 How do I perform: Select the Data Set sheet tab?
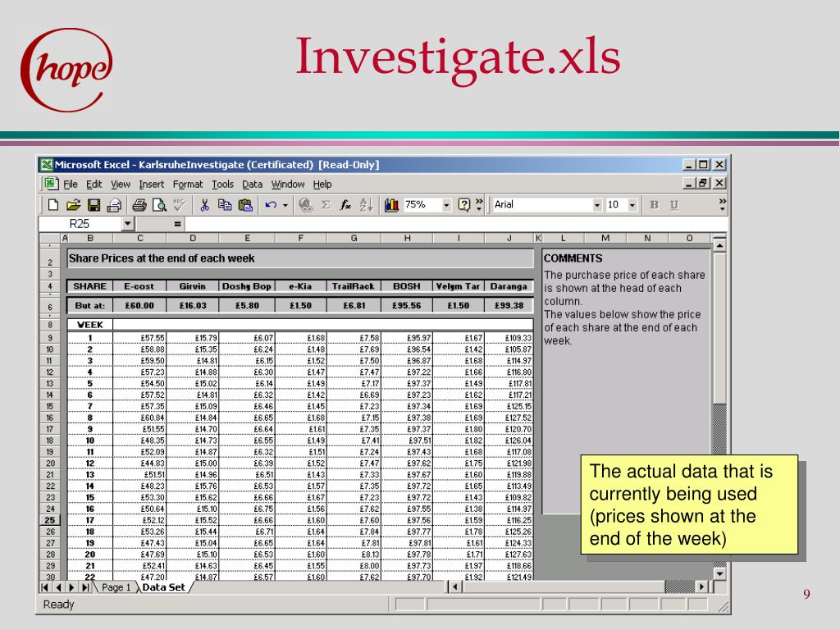click(163, 587)
